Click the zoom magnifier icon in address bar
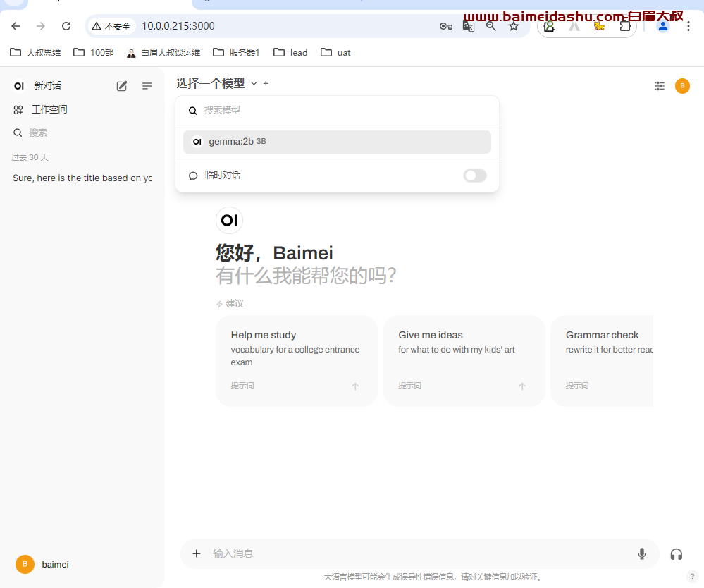 pyautogui.click(x=491, y=27)
